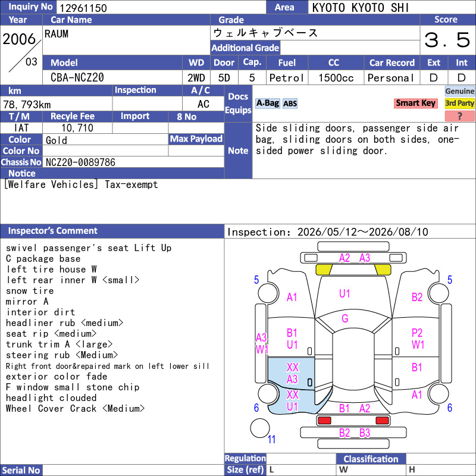Click the red question mark badge
Screen dimensions: 476x476
459,115
